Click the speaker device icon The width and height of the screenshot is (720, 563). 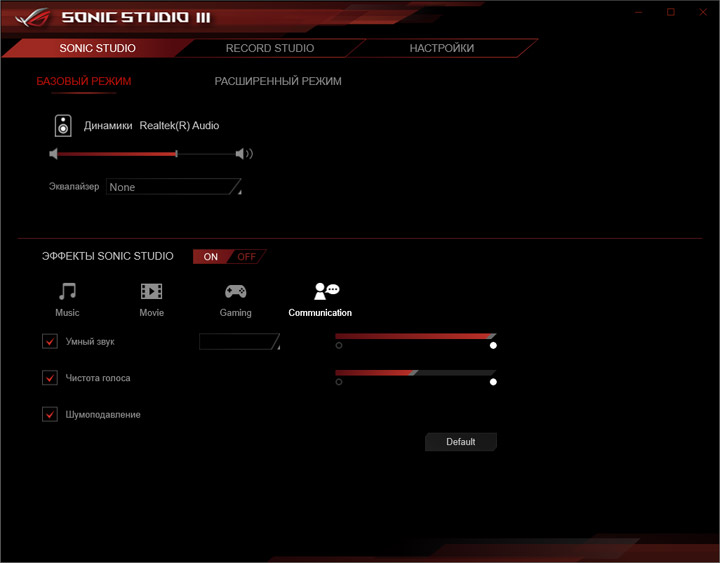click(x=63, y=125)
